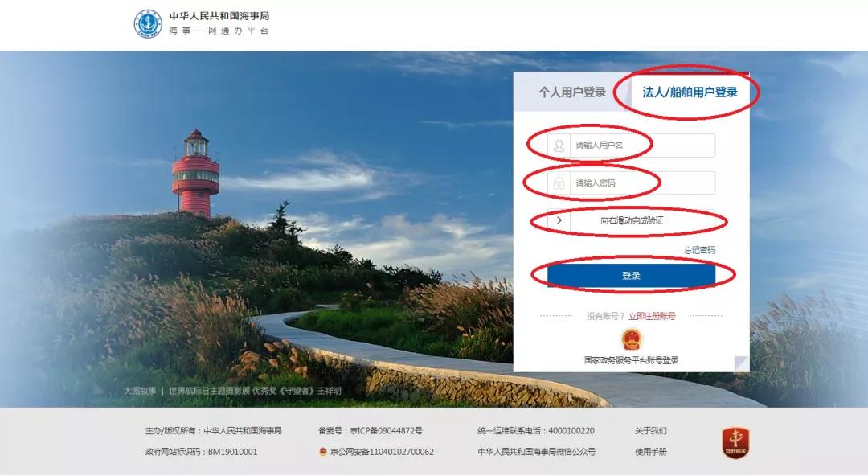The width and height of the screenshot is (868, 476).
Task: Click 立即注册账号 link
Action: pos(652,316)
